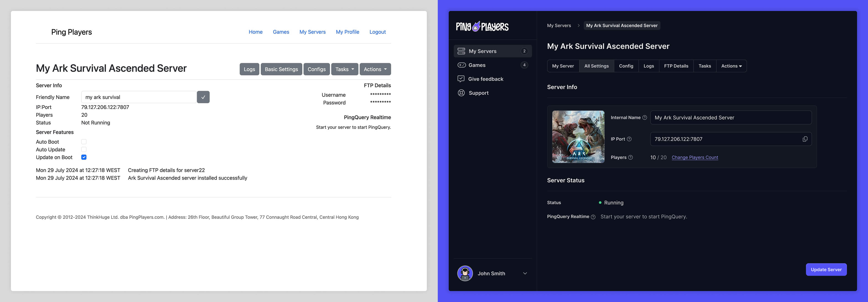Click the My Servers icon in the dark sidebar
The image size is (868, 302).
coord(461,51)
